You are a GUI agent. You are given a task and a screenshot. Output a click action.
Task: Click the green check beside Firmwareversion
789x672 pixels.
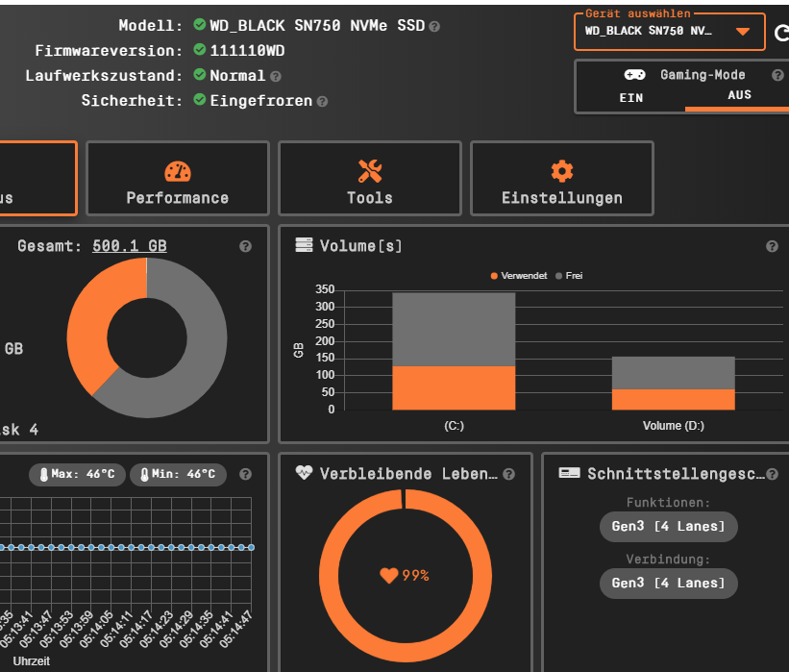200,49
